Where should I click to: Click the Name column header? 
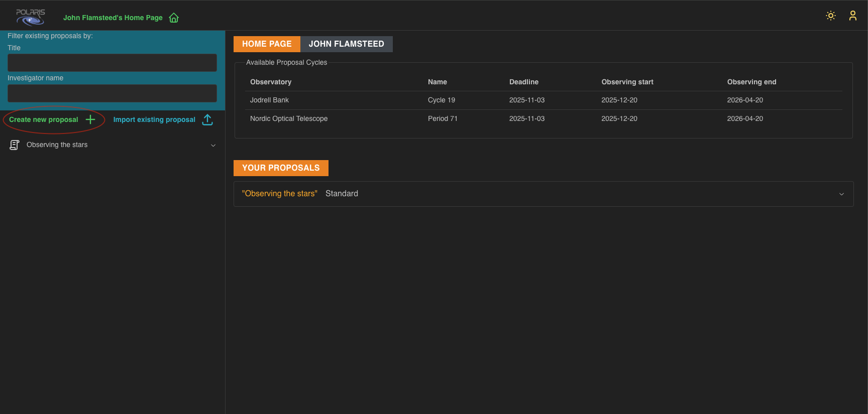(x=438, y=82)
